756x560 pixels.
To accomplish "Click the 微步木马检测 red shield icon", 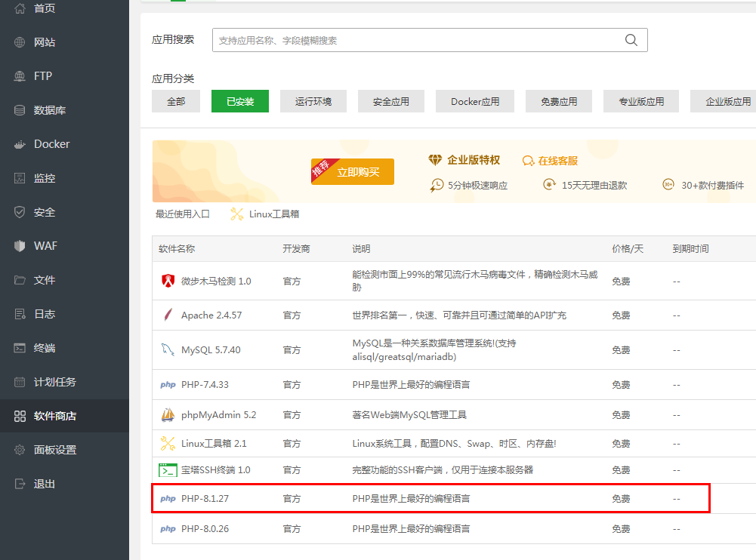I will point(168,281).
